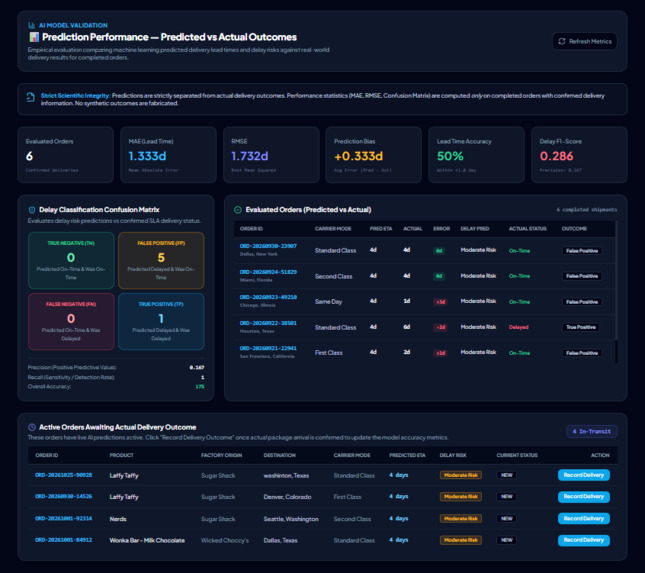This screenshot has height=573, width=645.
Task: Select the Lead Time Accuracy value 50%
Action: (450, 156)
